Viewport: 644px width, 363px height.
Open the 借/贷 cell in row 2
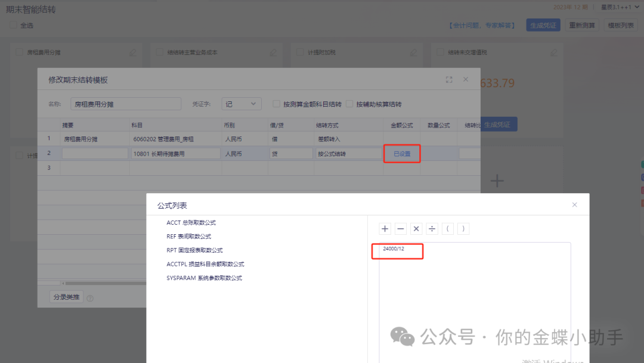291,154
